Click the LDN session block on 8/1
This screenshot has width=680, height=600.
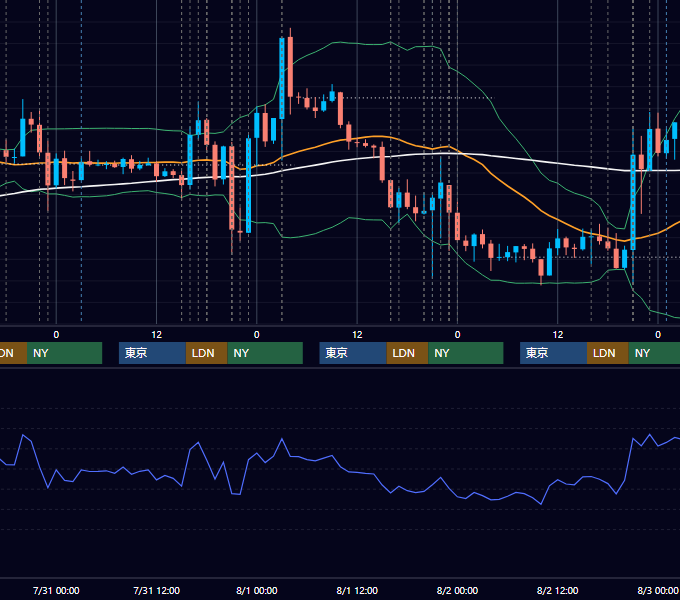407,353
